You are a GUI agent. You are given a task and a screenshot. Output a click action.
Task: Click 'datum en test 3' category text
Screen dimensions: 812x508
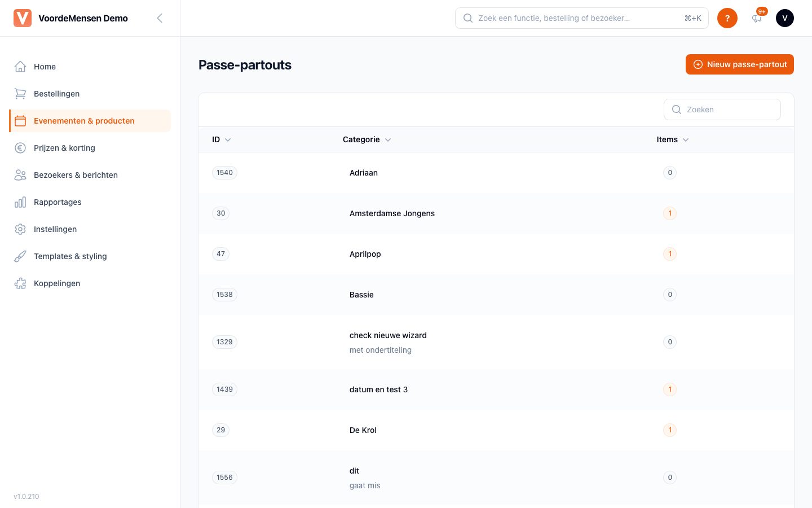(378, 389)
